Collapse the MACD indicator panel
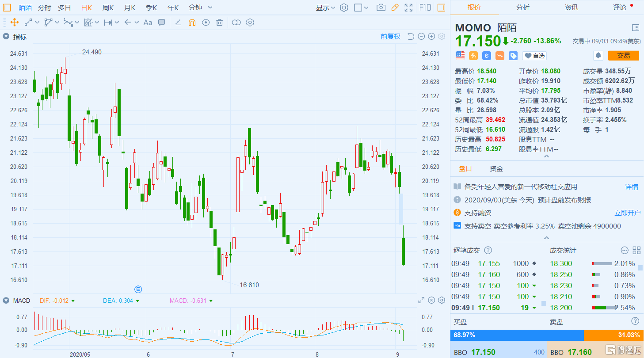This screenshot has height=358, width=644. [x=6, y=301]
